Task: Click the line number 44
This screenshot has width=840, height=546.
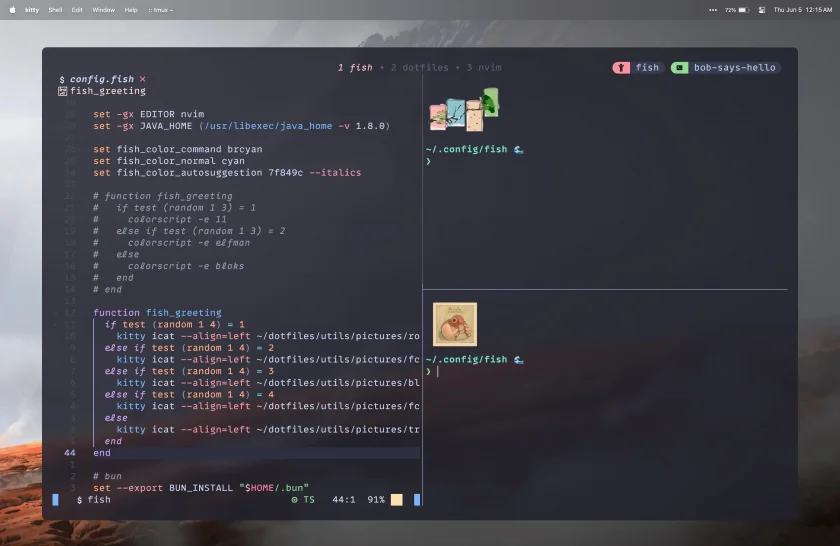Action: (70, 453)
